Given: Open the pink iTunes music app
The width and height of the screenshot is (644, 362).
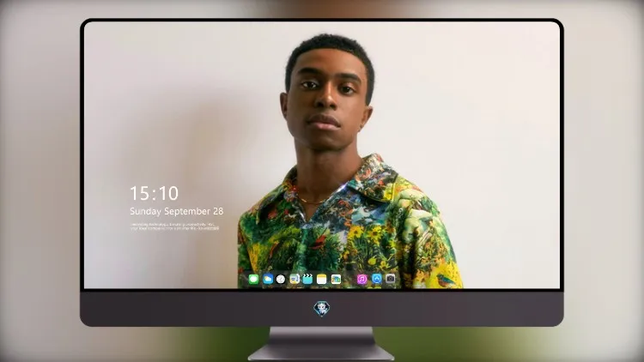Looking at the screenshot, I should point(361,279).
